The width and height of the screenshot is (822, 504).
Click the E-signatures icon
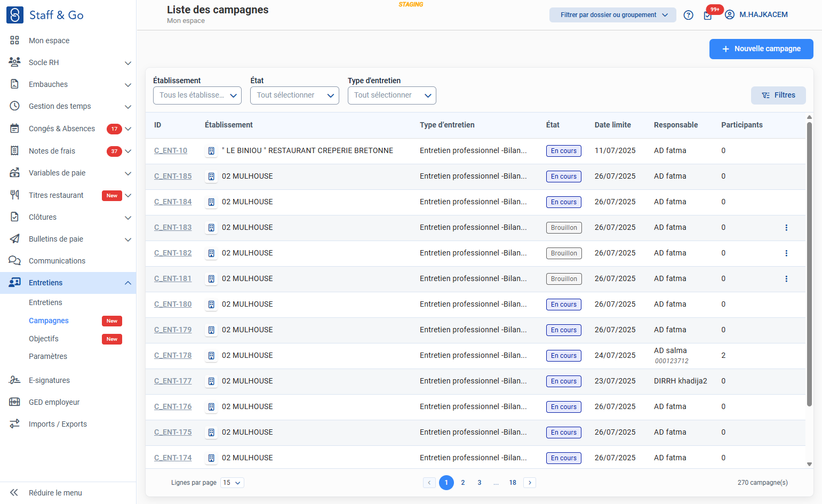click(14, 380)
